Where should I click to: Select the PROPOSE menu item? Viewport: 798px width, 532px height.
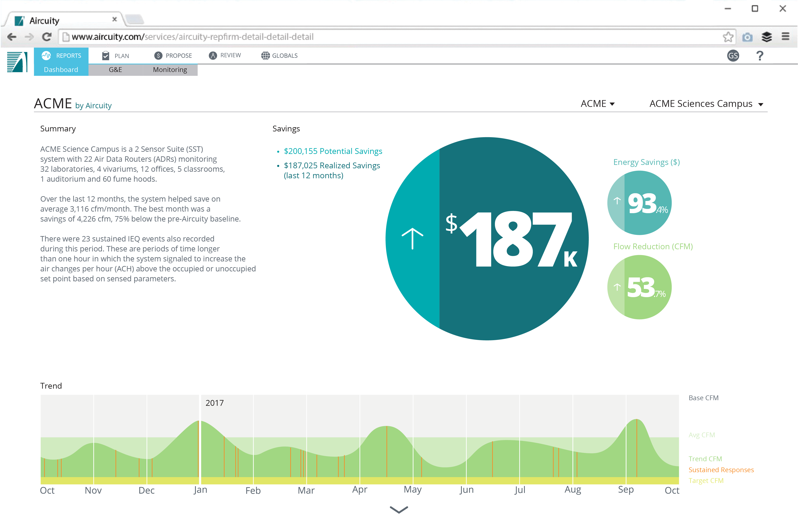click(173, 56)
